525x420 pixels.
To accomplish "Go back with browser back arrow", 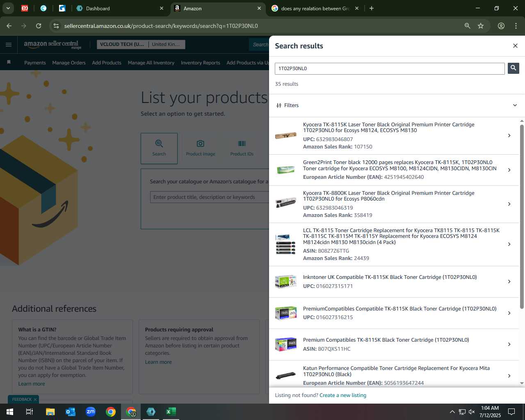I will (x=9, y=26).
